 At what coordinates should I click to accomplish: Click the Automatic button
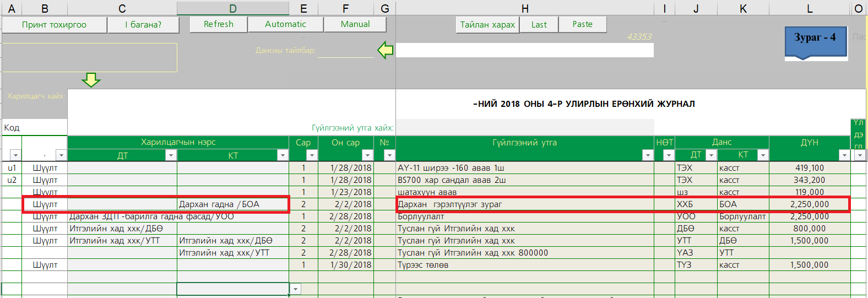(285, 24)
